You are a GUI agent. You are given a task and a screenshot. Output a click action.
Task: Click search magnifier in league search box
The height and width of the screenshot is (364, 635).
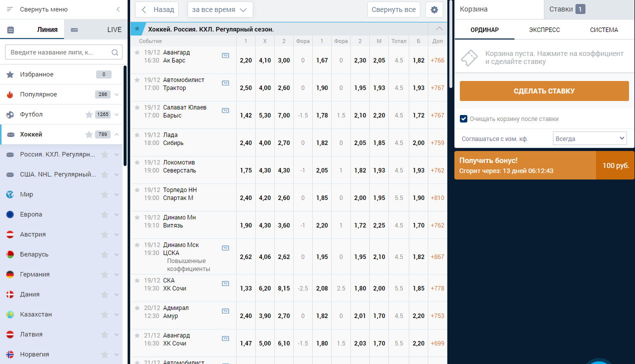point(115,52)
